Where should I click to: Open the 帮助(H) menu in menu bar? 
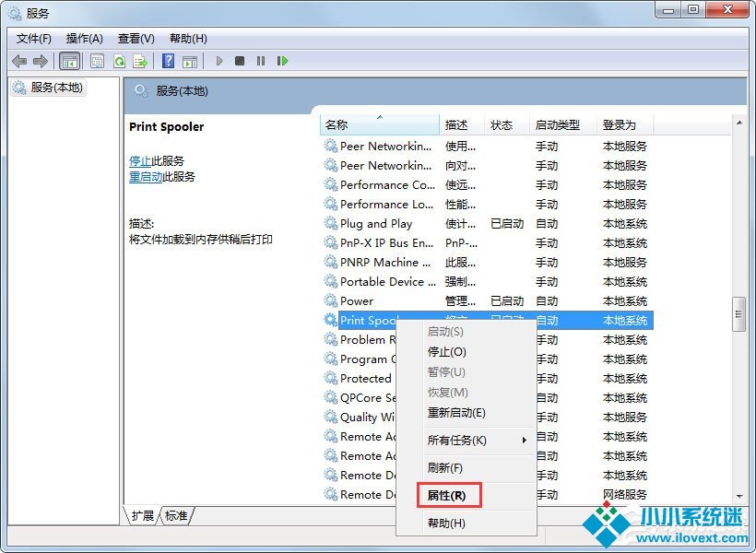(x=188, y=39)
